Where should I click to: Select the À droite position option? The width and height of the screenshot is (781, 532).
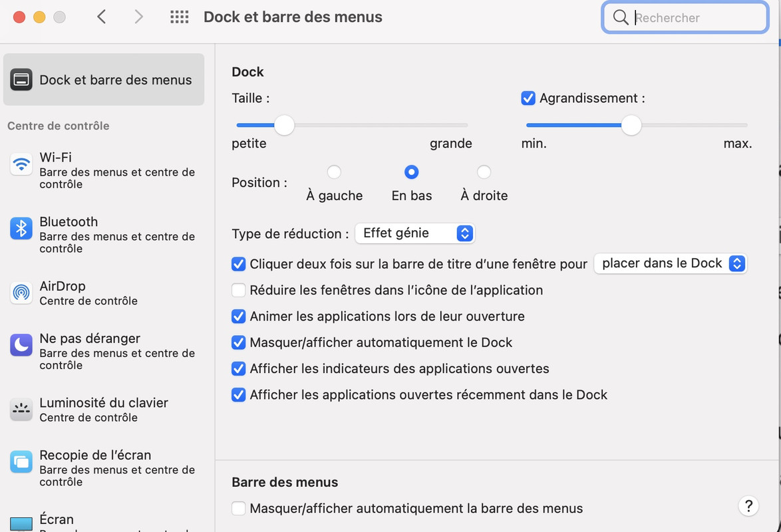[x=484, y=172]
